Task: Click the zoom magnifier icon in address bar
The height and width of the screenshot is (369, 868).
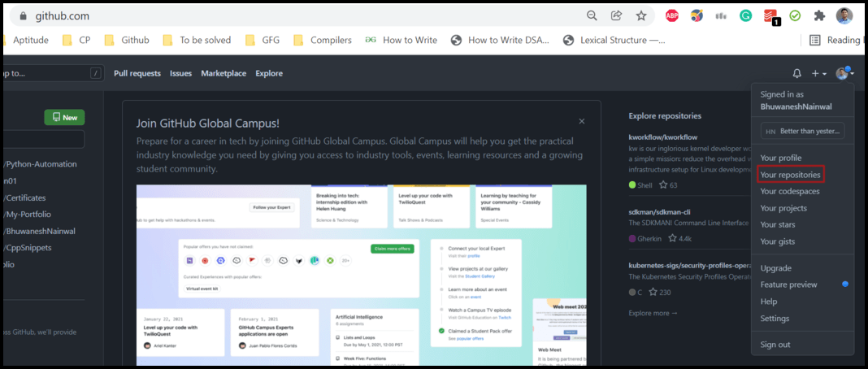Action: 592,16
